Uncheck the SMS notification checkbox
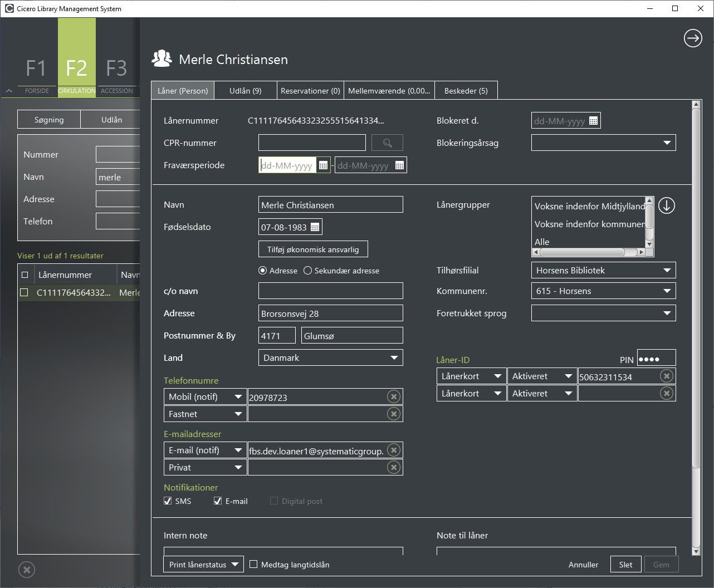This screenshot has height=588, width=714. (x=168, y=501)
